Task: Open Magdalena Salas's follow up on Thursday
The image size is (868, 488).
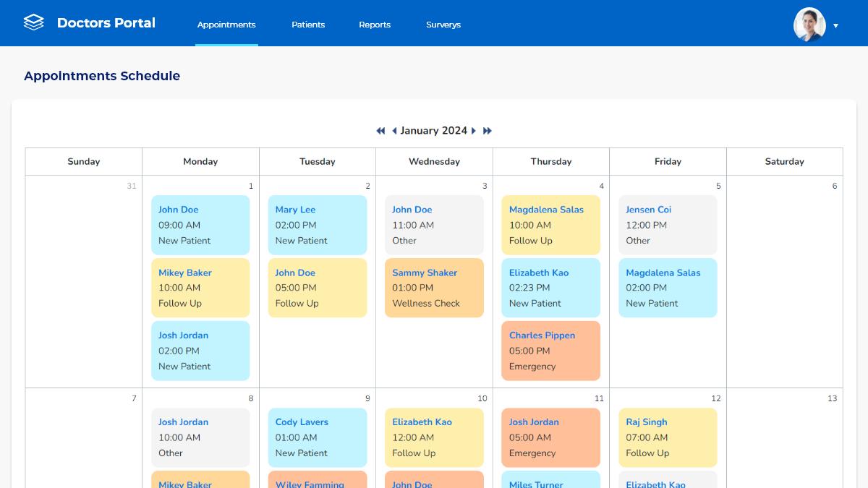Action: 550,225
